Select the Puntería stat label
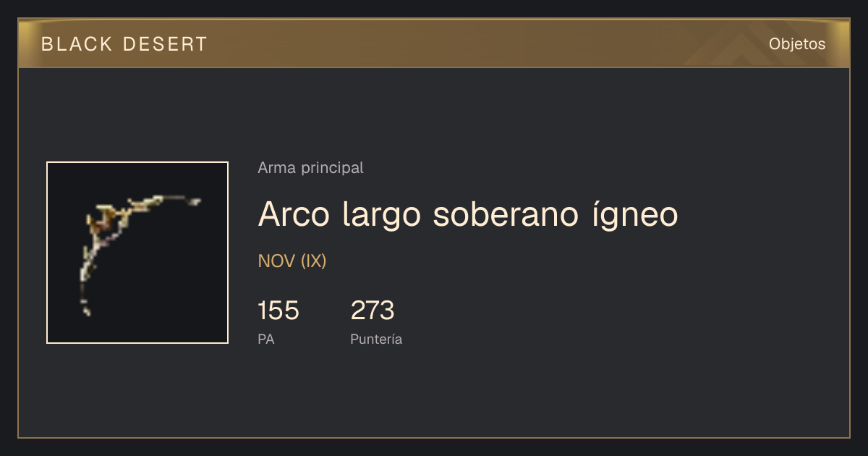Image resolution: width=868 pixels, height=456 pixels. click(x=376, y=339)
